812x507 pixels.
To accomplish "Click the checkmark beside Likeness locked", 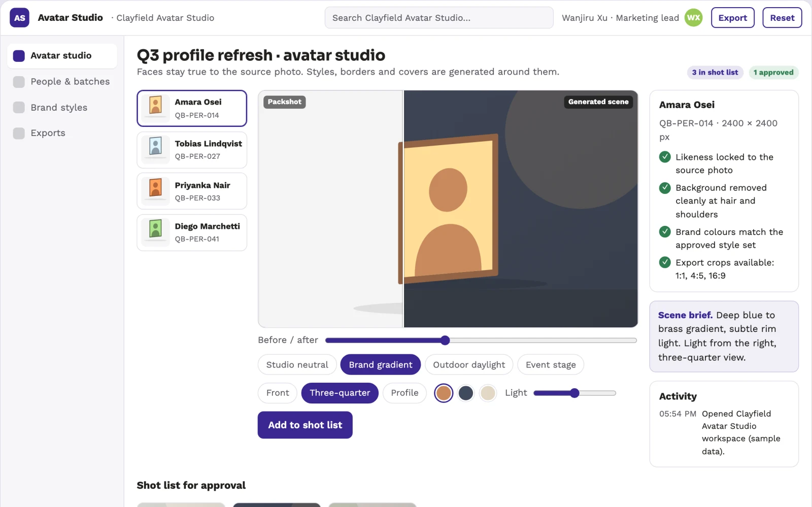I will click(665, 157).
